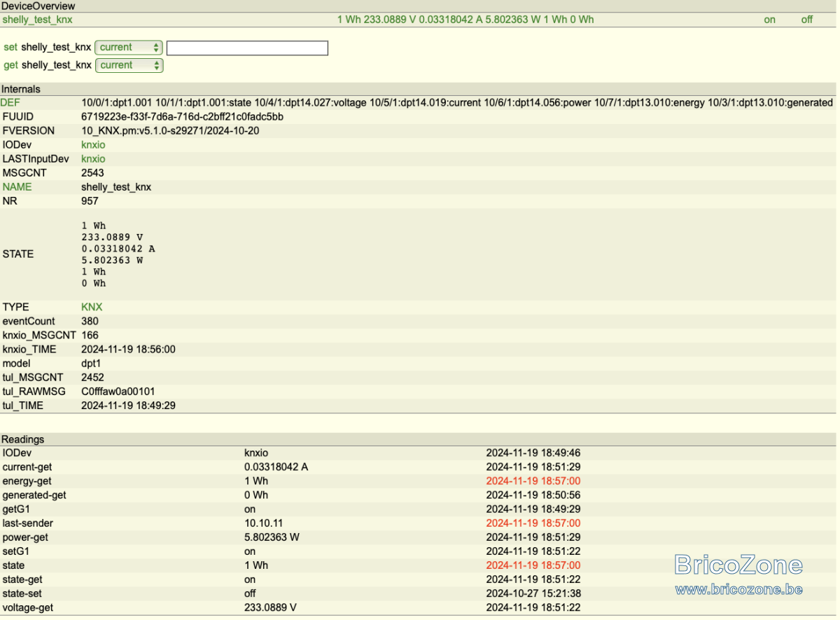The width and height of the screenshot is (840, 620).
Task: Focus the set value input field
Action: (247, 48)
